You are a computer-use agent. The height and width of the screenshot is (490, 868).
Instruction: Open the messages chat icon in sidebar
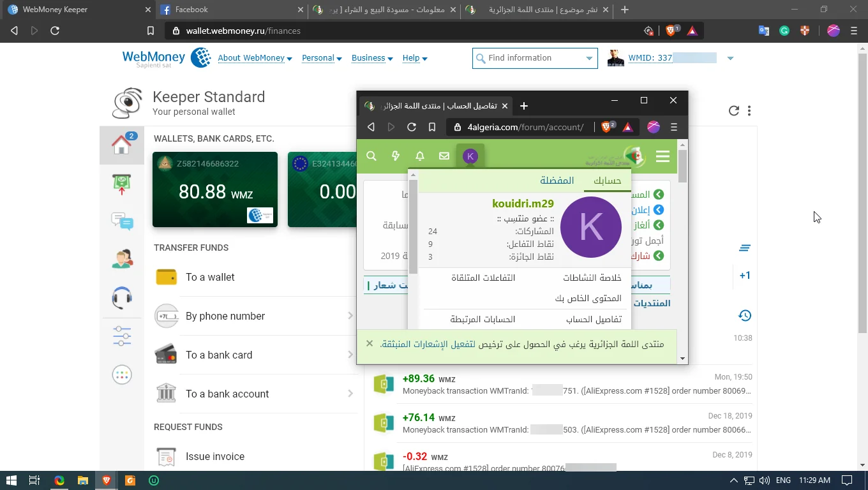tap(122, 221)
